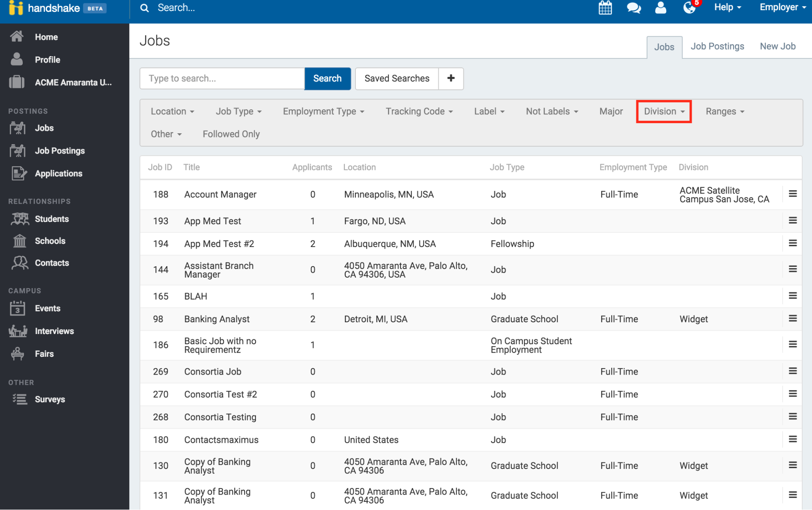Click the Search button
This screenshot has width=812, height=510.
(327, 78)
